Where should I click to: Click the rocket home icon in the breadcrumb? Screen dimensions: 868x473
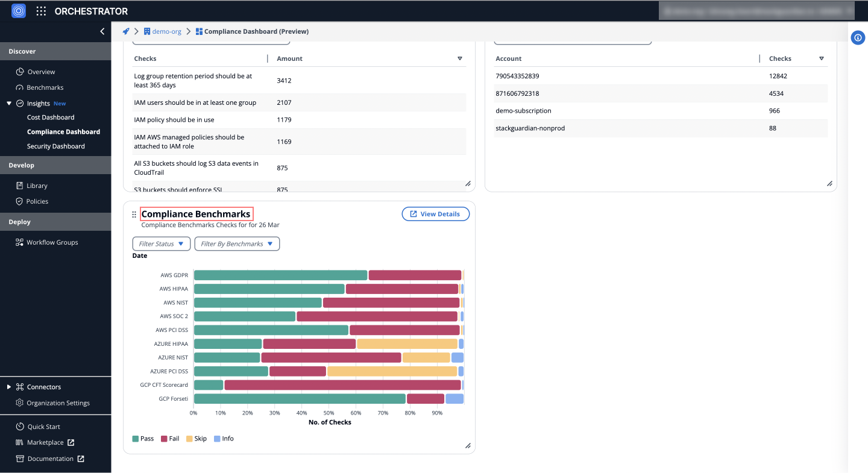(125, 31)
